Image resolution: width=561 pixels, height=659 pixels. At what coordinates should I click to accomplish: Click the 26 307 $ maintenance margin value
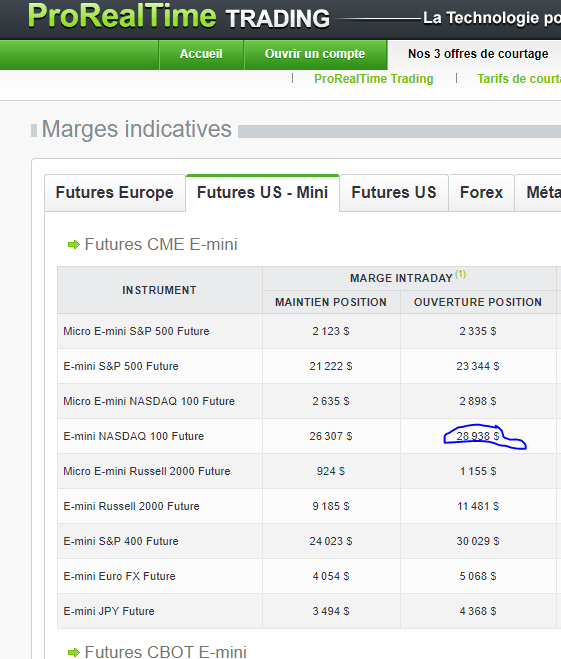coord(331,436)
